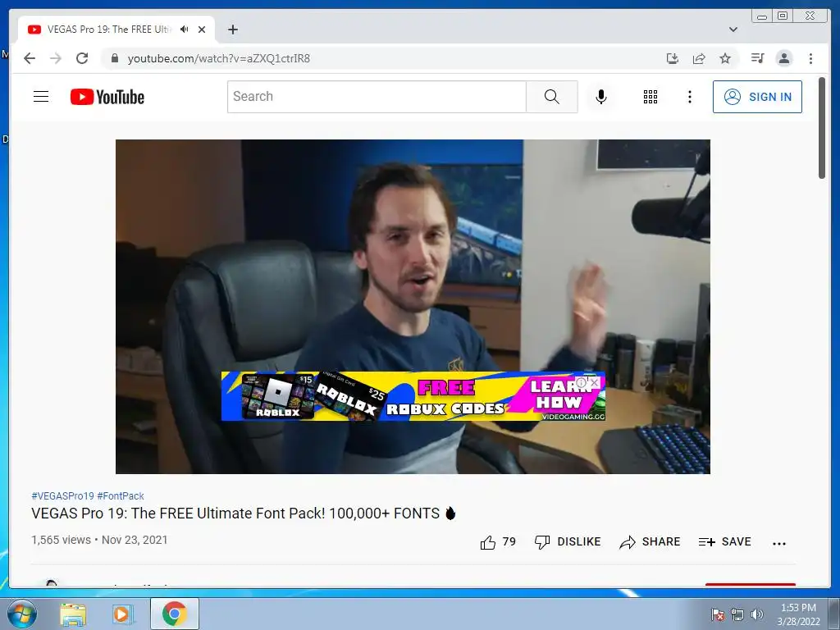Go back in Chrome
This screenshot has width=840, height=630.
click(30, 58)
